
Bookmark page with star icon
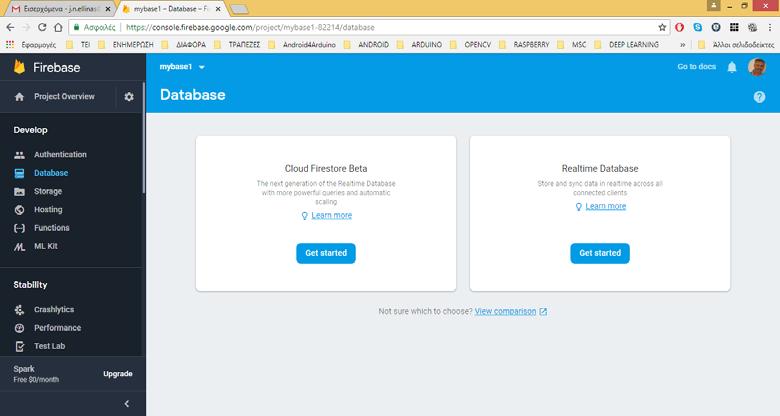(x=662, y=27)
